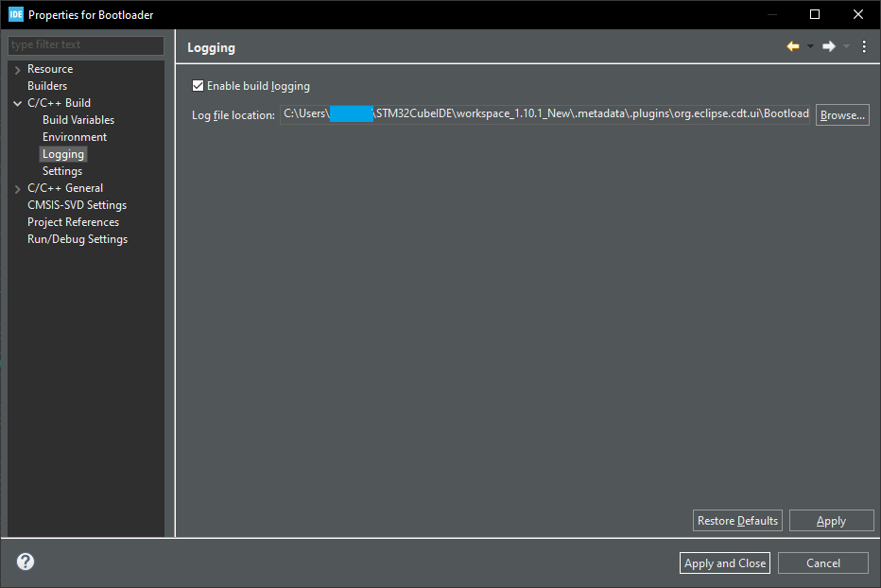881x588 pixels.
Task: Click the type filter text box
Action: tap(86, 45)
